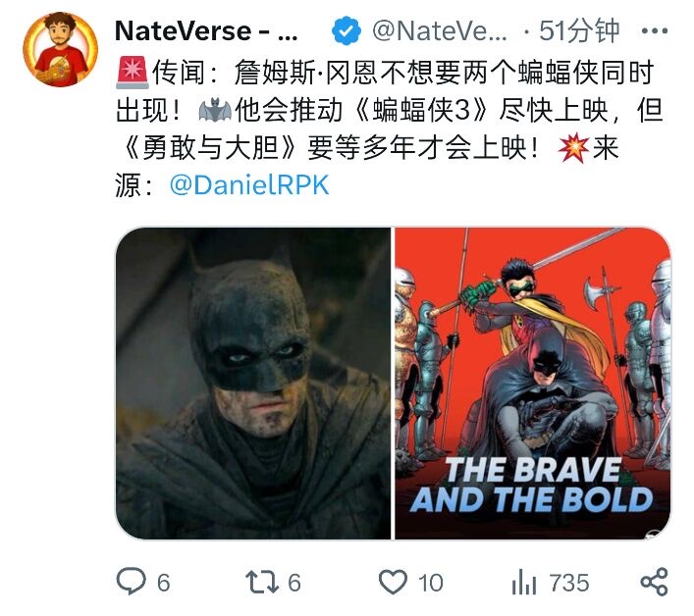Open NateVerse profile avatar
Viewport: 694px width, 616px height.
pos(60,49)
